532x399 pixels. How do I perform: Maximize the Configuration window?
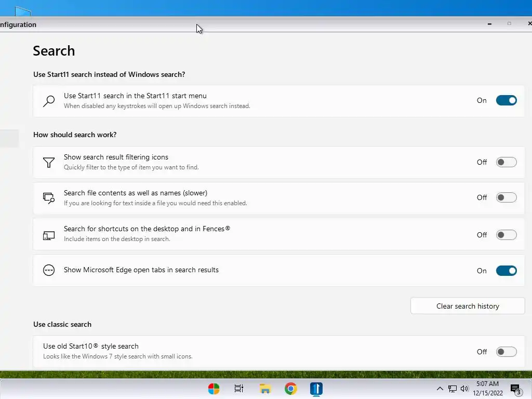click(x=509, y=23)
